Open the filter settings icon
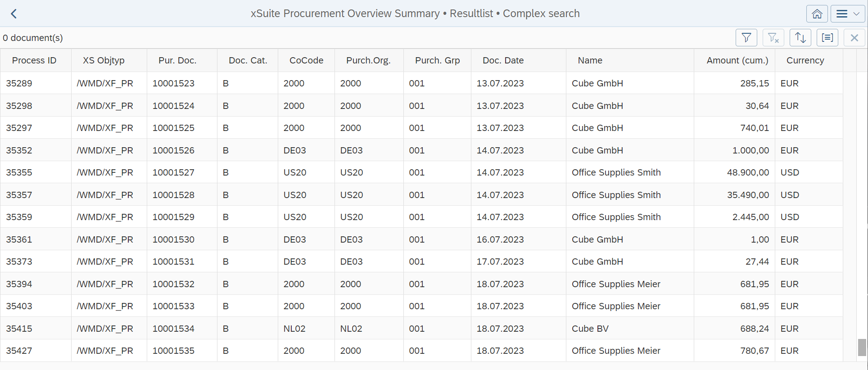The width and height of the screenshot is (868, 370). (x=746, y=37)
